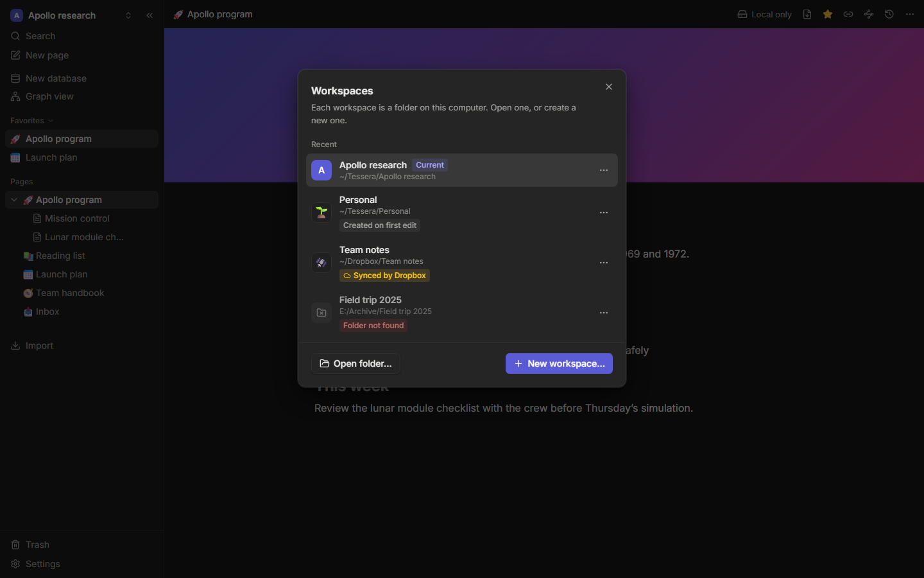Viewport: 924px width, 578px height.
Task: Open the Team handbook page
Action: pos(81,293)
